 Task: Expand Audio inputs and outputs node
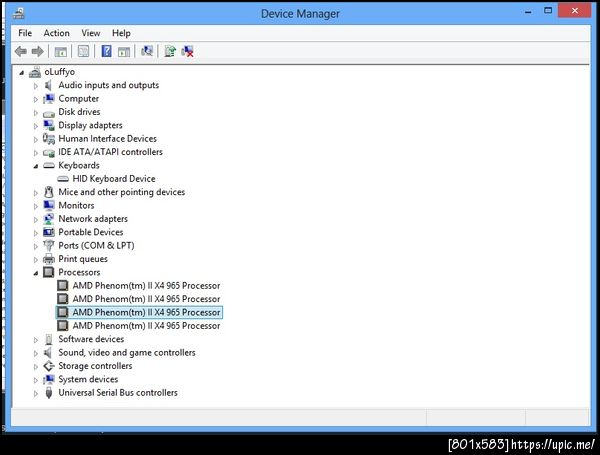36,86
